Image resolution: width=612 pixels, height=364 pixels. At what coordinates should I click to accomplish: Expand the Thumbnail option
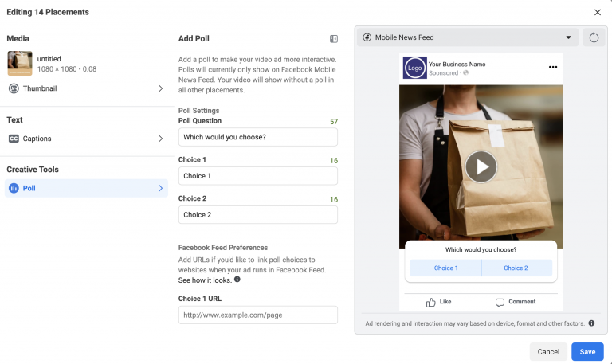86,88
